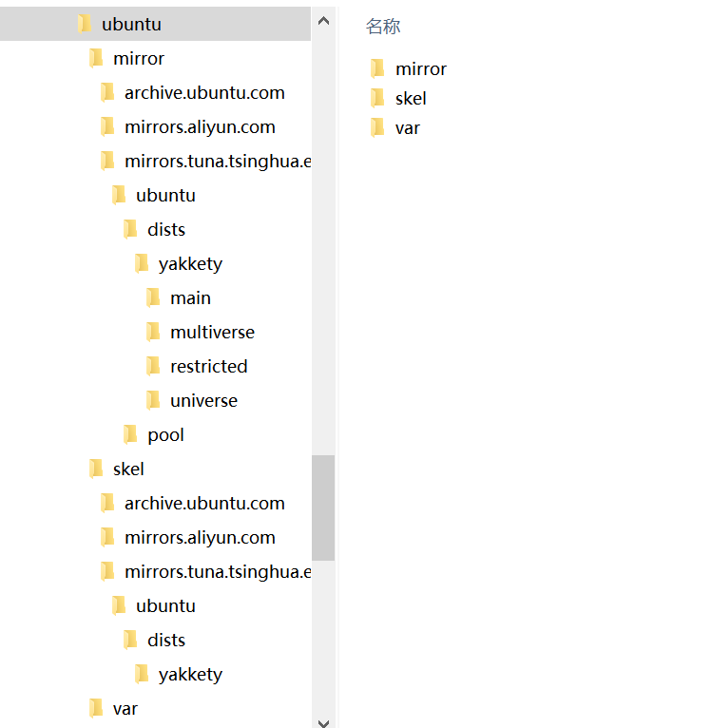Click folder icon beside tree's var
Screen dimensions: 712x728
[x=96, y=708]
